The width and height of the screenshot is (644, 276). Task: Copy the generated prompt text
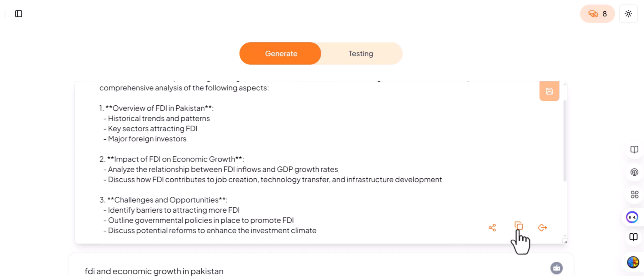[519, 227]
